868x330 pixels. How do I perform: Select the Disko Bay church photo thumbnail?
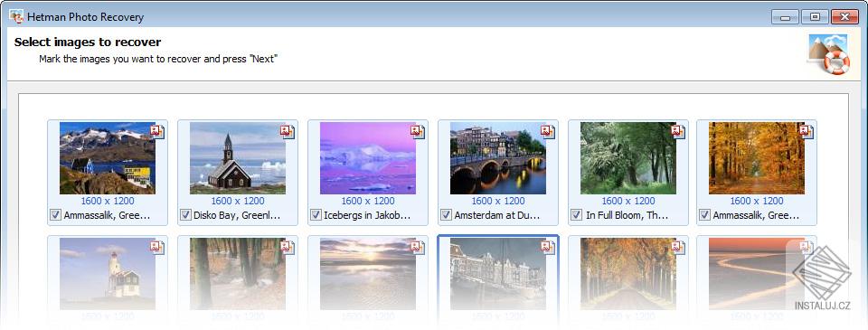(x=238, y=158)
